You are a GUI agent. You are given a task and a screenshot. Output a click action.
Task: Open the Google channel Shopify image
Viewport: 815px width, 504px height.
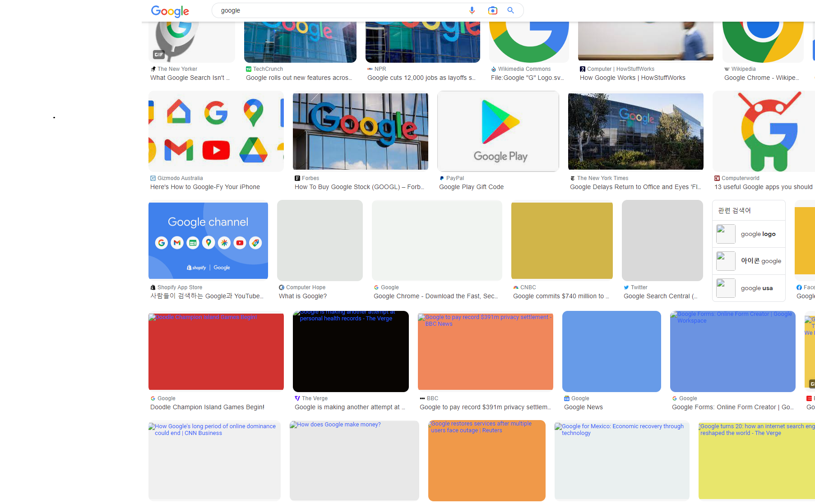[x=208, y=240]
